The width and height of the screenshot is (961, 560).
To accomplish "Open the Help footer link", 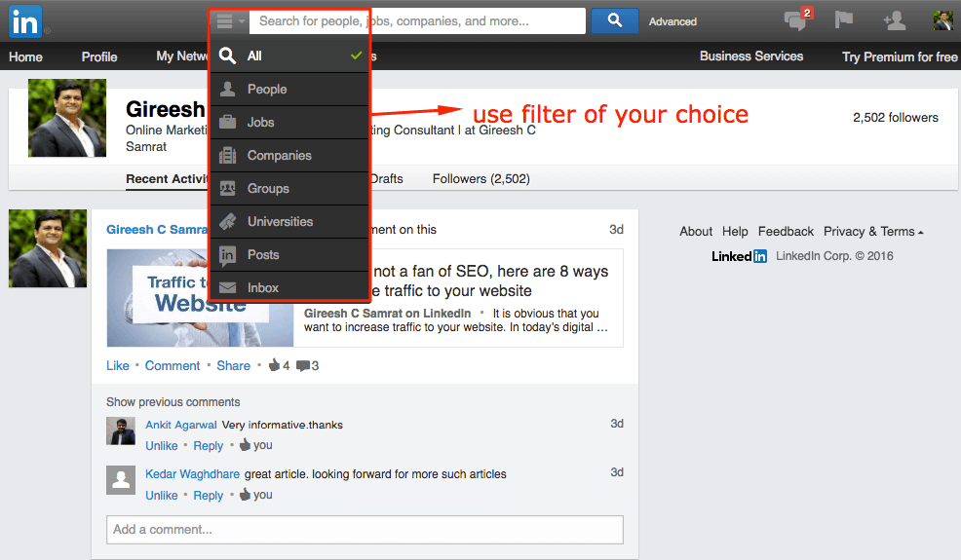I will point(735,232).
